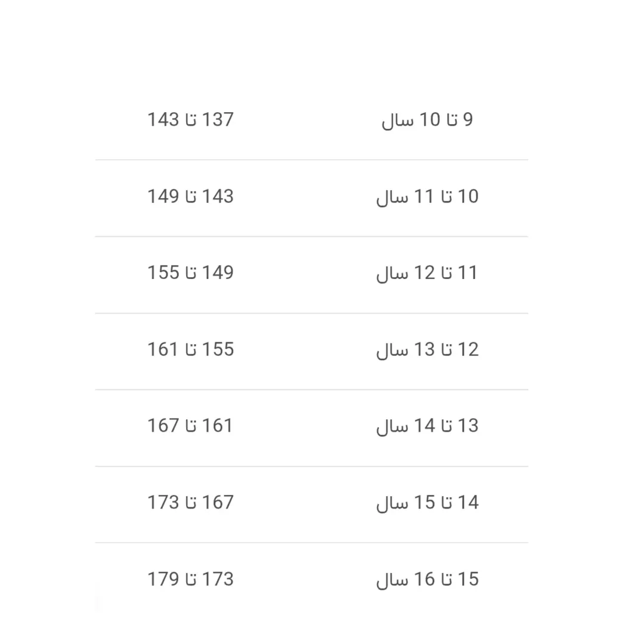Click the divider below the "149 تا 155" row
The image size is (644, 644).
click(311, 313)
